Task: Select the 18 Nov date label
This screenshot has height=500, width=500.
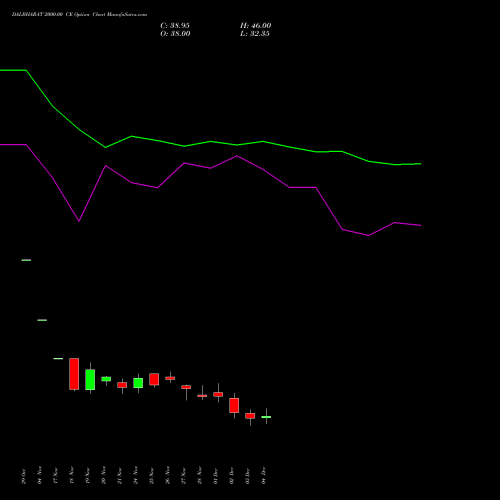Action: [x=71, y=475]
